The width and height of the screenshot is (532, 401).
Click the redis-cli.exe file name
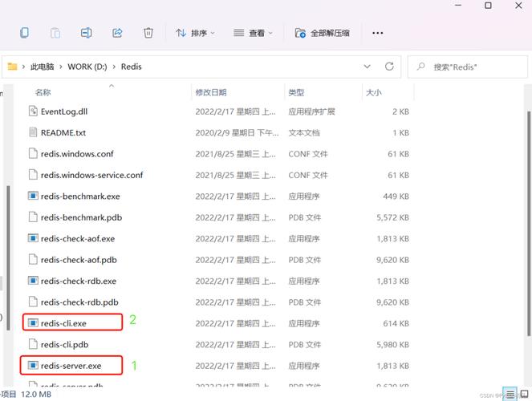63,323
